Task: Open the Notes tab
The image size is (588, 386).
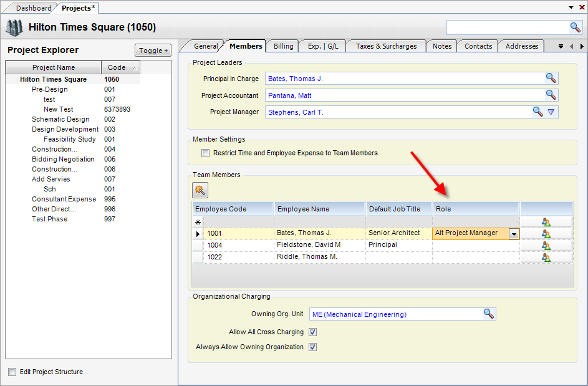Action: click(x=441, y=46)
